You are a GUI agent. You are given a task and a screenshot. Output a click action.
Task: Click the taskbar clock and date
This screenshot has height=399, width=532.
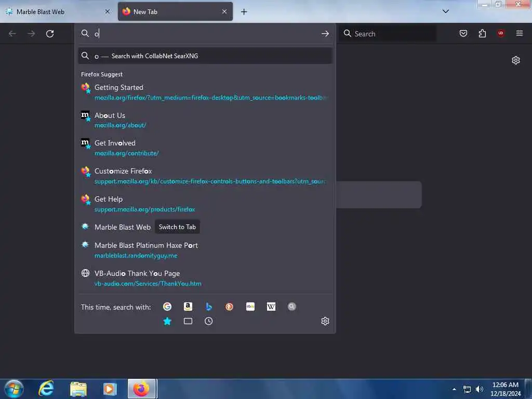(506, 389)
